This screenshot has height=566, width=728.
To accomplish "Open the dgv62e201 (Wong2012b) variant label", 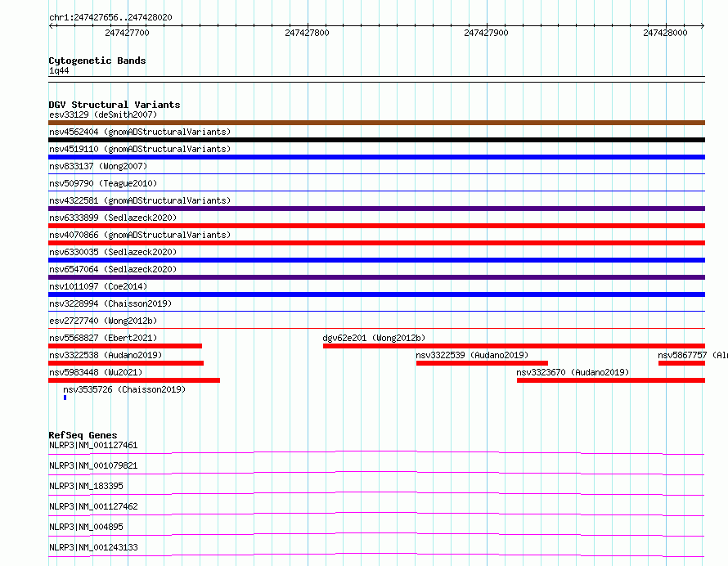I will tap(374, 338).
